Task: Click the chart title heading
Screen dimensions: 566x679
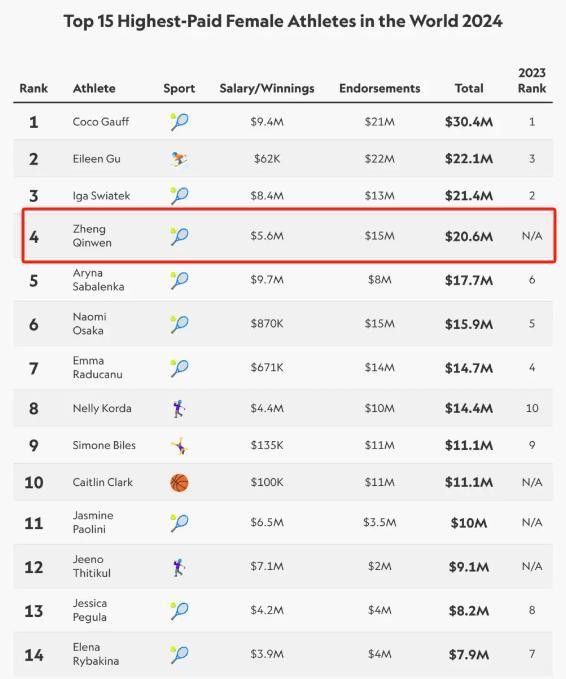Action: click(x=283, y=21)
